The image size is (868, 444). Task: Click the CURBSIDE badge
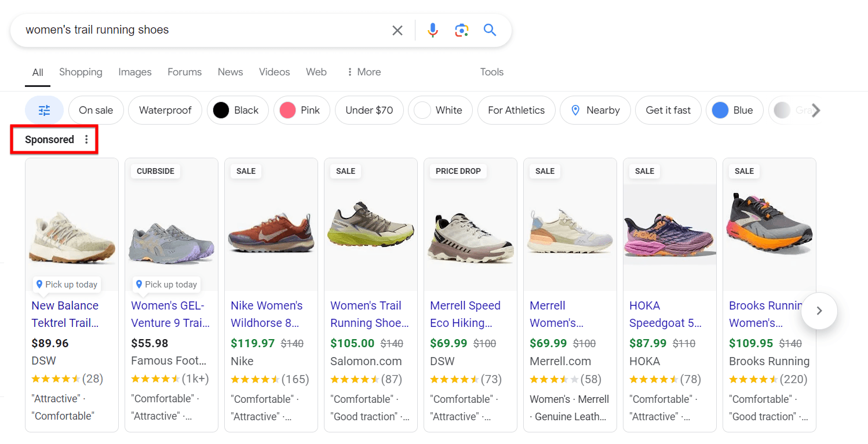click(156, 171)
